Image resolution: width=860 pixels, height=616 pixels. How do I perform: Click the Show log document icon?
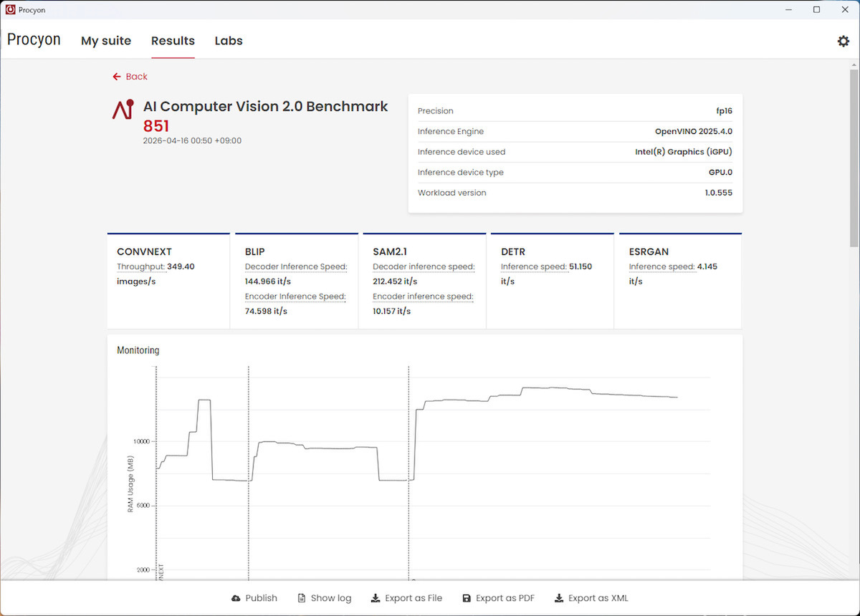point(302,598)
